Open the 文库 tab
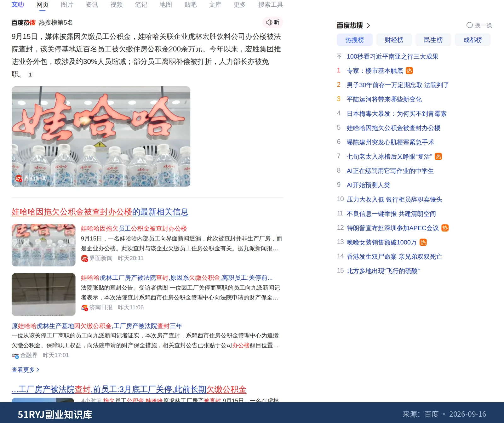 point(215,5)
